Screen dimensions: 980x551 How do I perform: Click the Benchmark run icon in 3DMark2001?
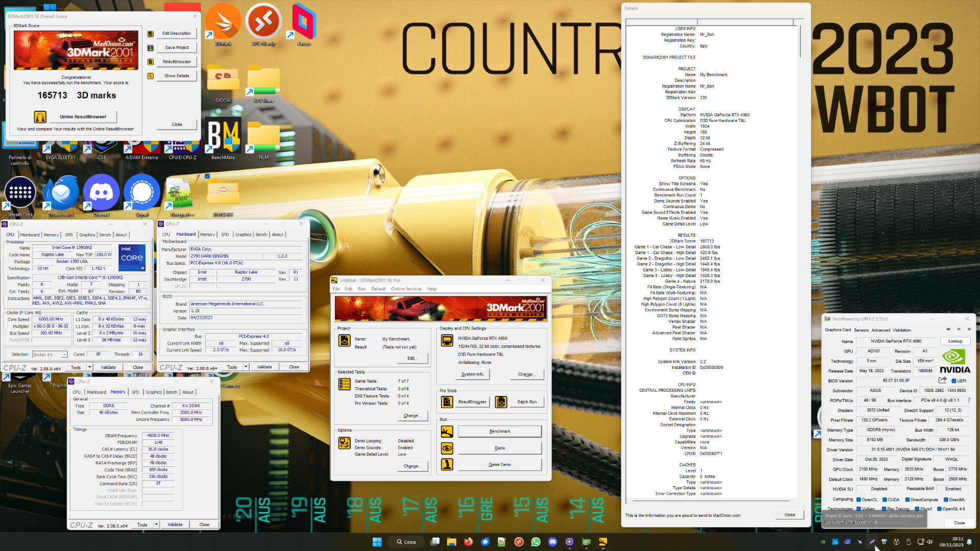click(447, 432)
